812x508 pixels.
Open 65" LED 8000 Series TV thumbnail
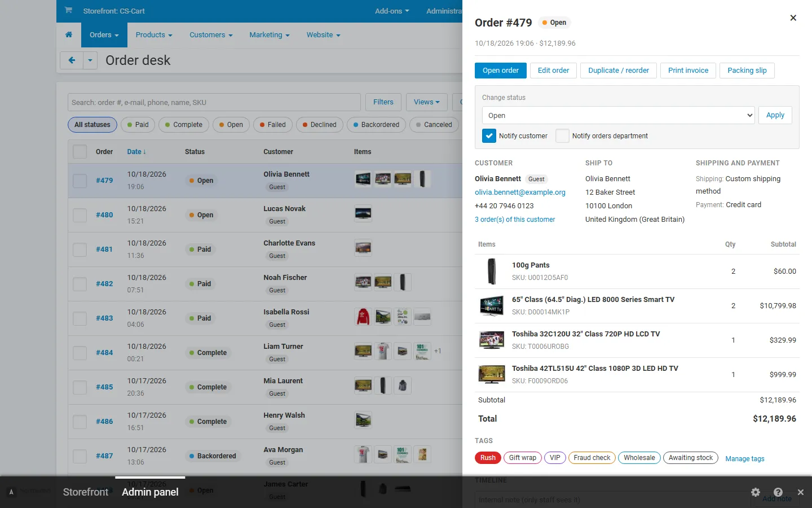(492, 306)
